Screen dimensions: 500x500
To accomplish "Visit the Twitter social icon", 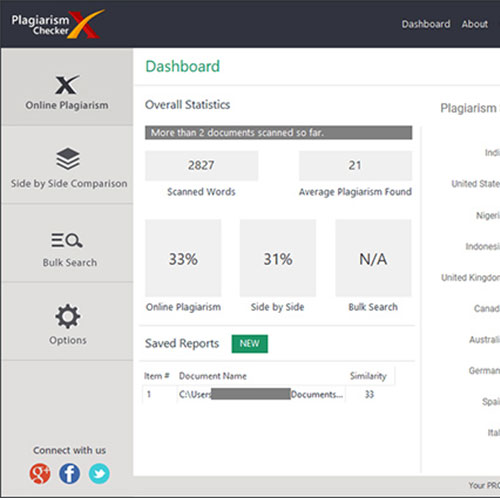I will pos(99,473).
